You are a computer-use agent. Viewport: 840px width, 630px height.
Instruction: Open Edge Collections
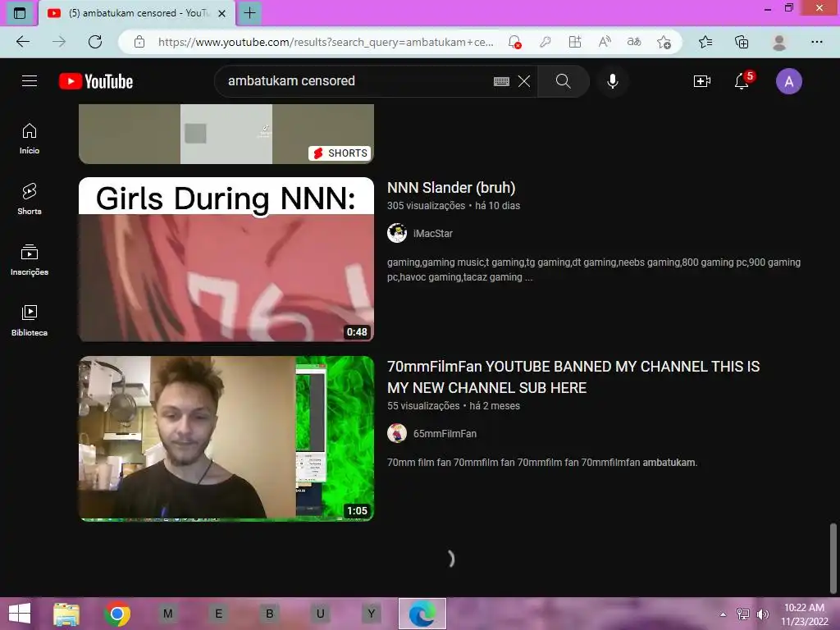pyautogui.click(x=742, y=42)
